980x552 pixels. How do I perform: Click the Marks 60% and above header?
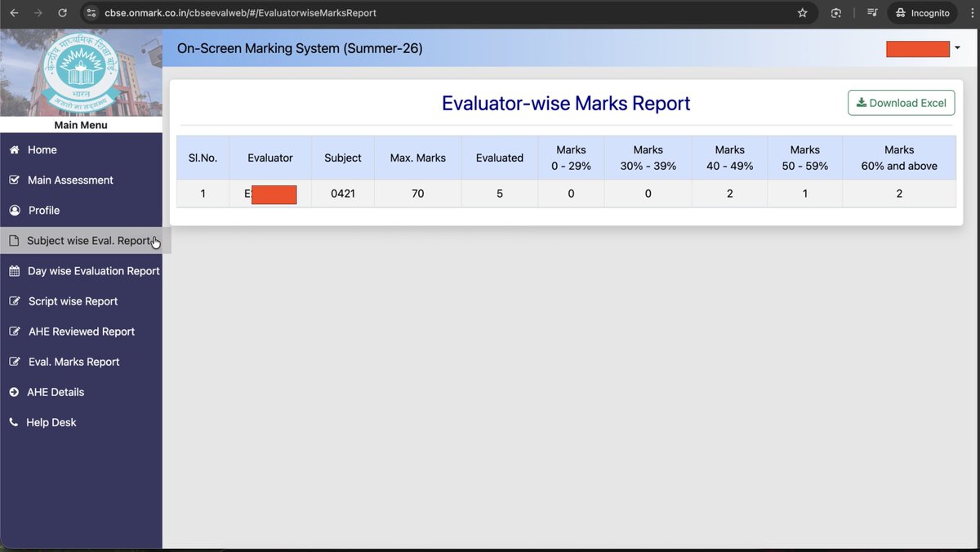pos(899,158)
